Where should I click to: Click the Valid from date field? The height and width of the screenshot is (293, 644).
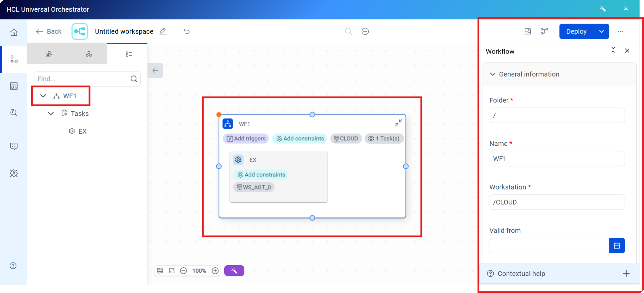[x=549, y=246]
